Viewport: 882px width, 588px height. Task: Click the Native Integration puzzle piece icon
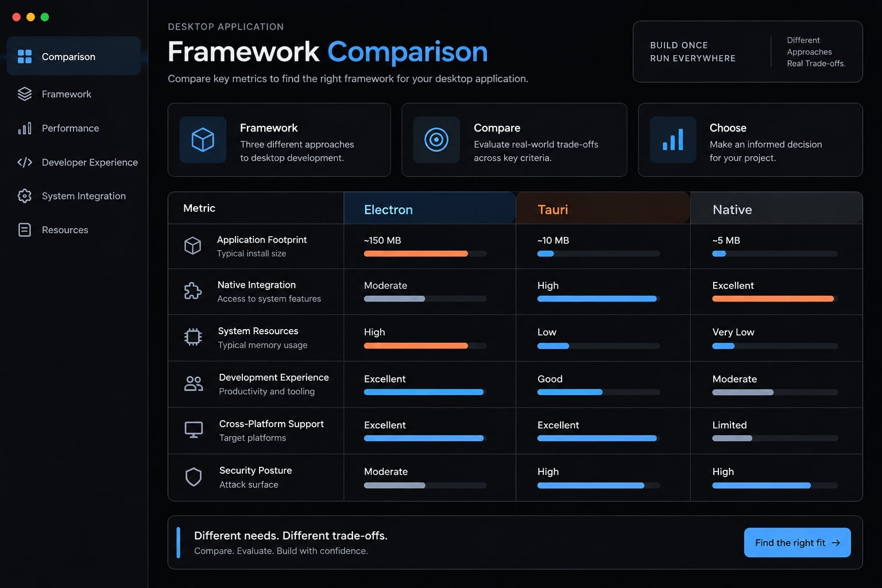(x=193, y=291)
